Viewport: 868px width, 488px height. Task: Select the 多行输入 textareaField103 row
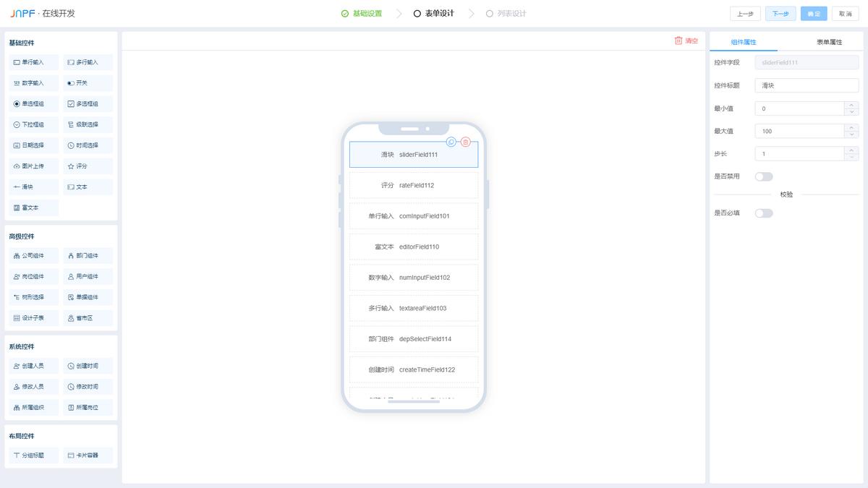click(414, 308)
